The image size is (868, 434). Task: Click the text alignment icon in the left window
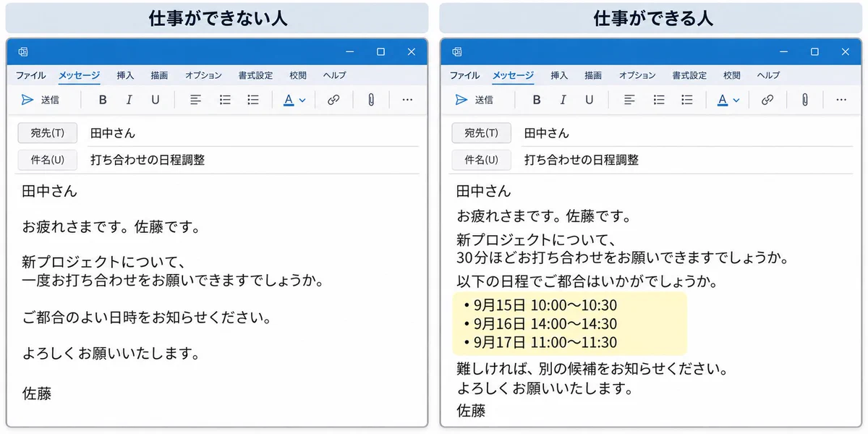(195, 100)
